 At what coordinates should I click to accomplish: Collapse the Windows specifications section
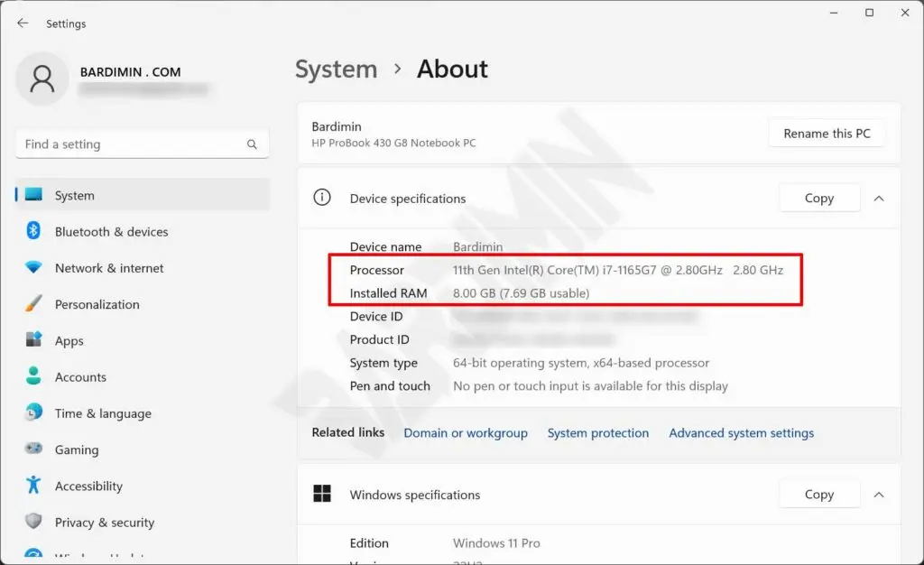point(879,495)
